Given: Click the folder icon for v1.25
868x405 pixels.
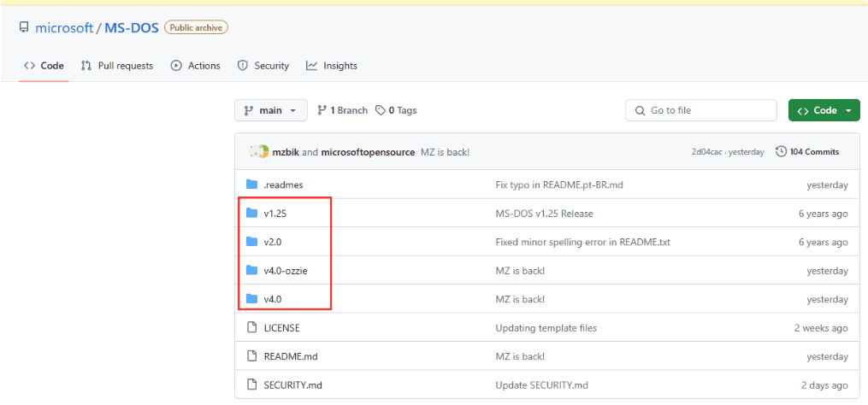Looking at the screenshot, I should [252, 213].
